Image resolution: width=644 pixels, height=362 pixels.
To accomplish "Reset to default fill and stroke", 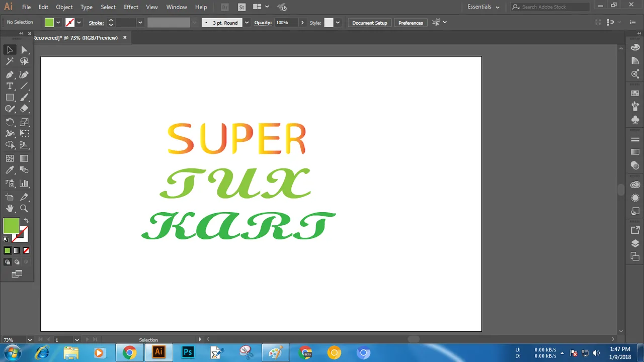I will point(7,239).
